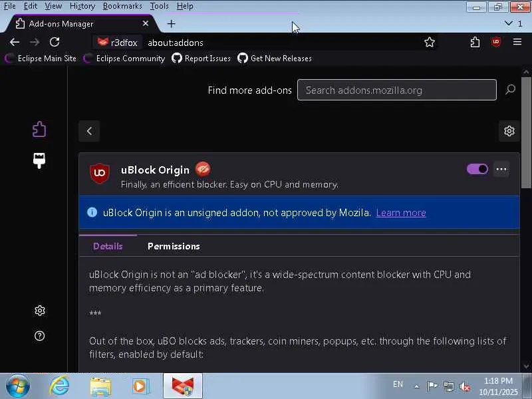Go back to the add-ons list

(89, 131)
